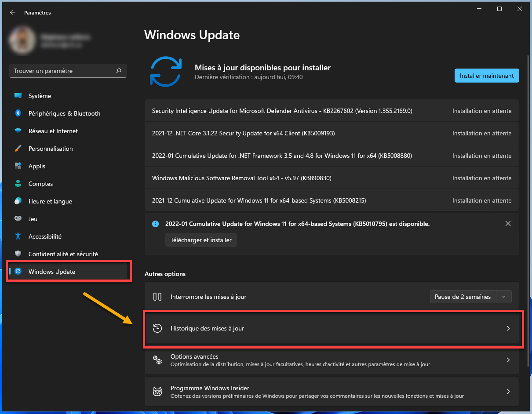Open the Pause de 2 semaines dropdown arrow
Viewport: 532px width, 414px height.
(504, 297)
